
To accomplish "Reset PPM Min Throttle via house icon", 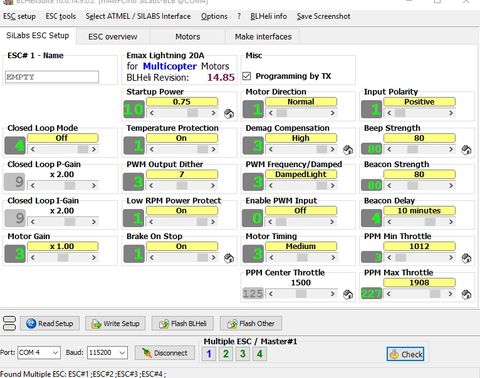I will coord(466,258).
